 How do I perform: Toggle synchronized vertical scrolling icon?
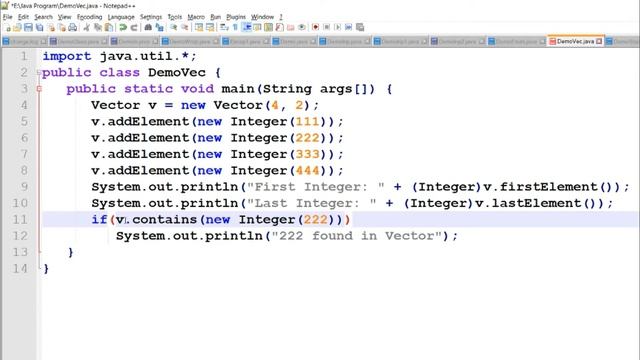pyautogui.click(x=199, y=27)
